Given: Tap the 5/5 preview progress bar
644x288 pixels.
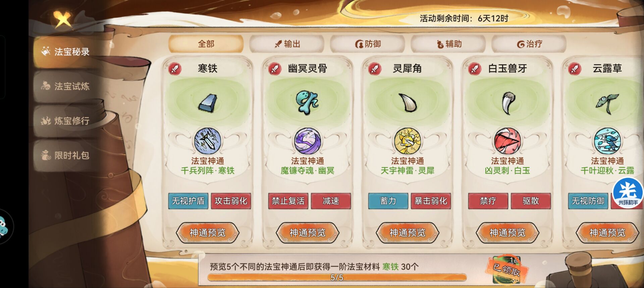Looking at the screenshot, I should point(337,277).
